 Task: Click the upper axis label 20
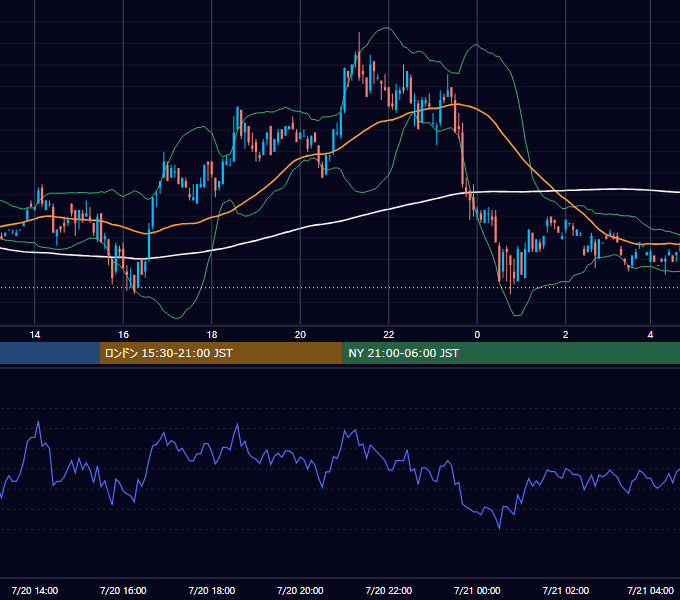point(300,335)
